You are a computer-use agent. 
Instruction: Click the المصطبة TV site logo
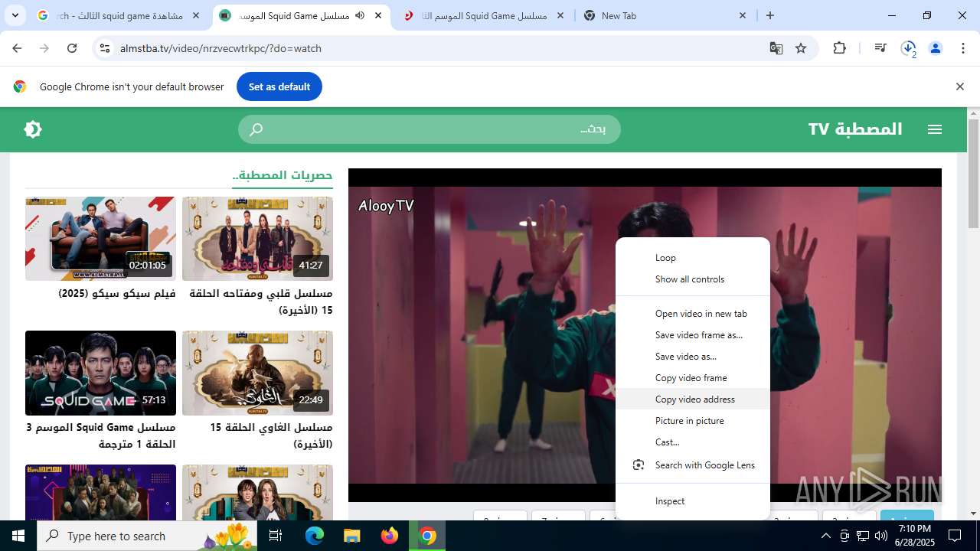pyautogui.click(x=855, y=129)
